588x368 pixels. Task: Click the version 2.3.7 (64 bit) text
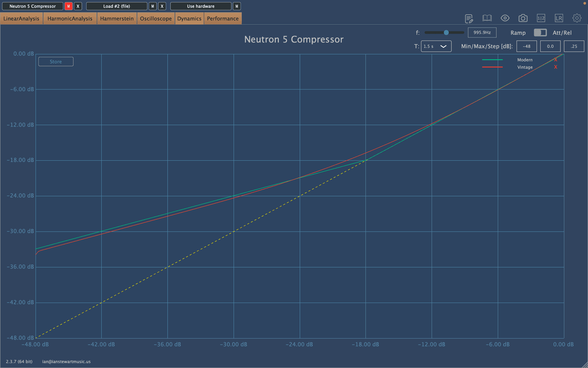click(x=19, y=362)
